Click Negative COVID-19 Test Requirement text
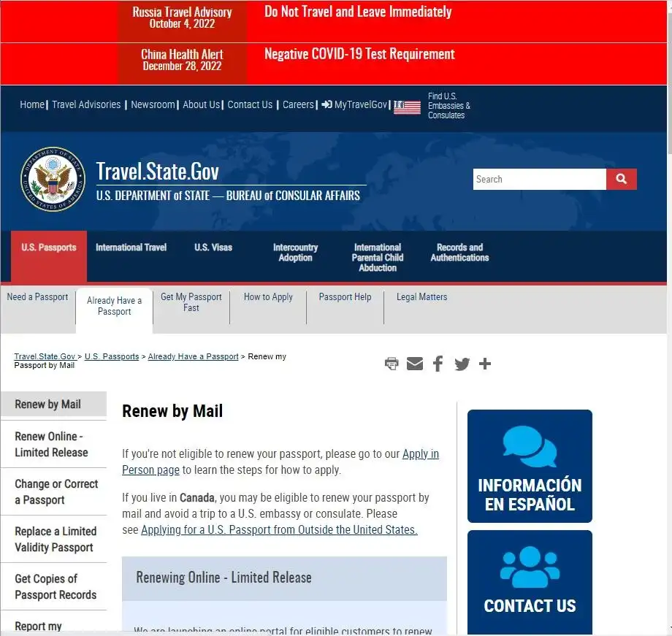Screen dimensions: 672x636 (x=359, y=54)
